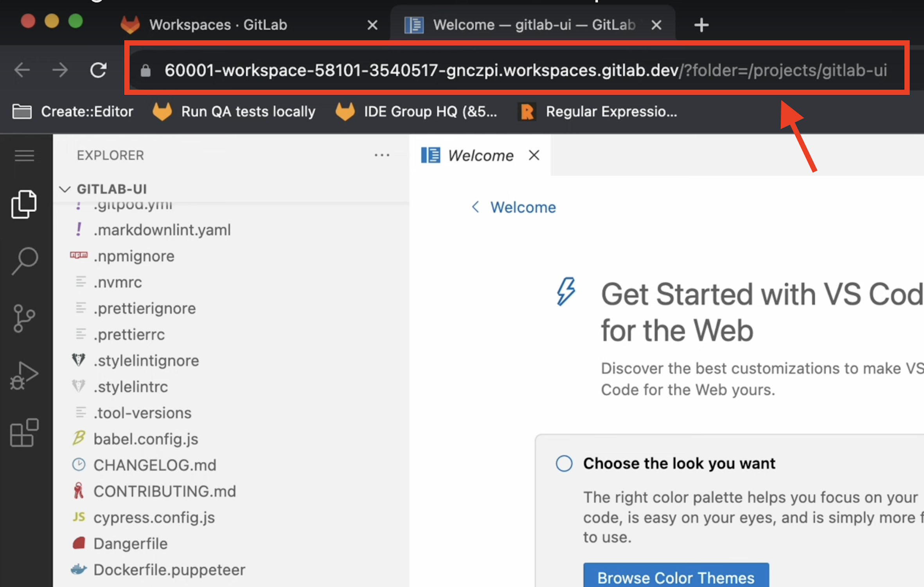924x587 pixels.
Task: Click the Search icon in sidebar
Action: coord(24,259)
